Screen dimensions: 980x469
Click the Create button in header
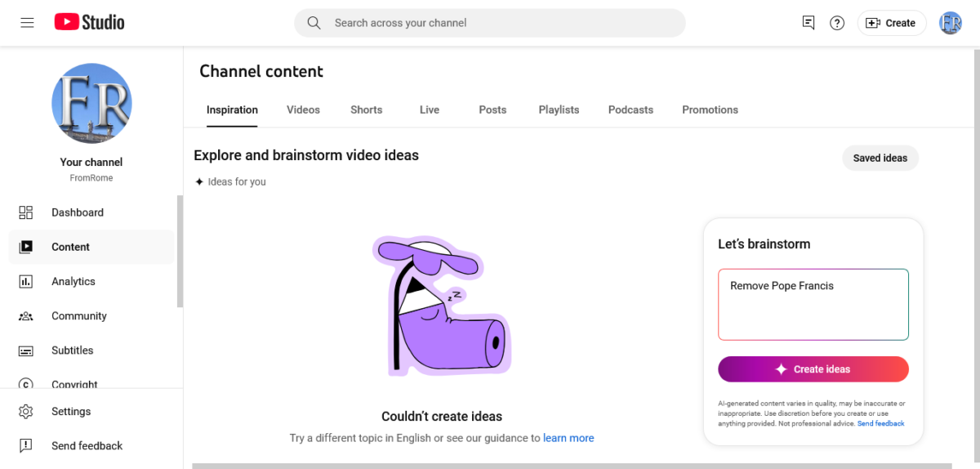click(891, 23)
